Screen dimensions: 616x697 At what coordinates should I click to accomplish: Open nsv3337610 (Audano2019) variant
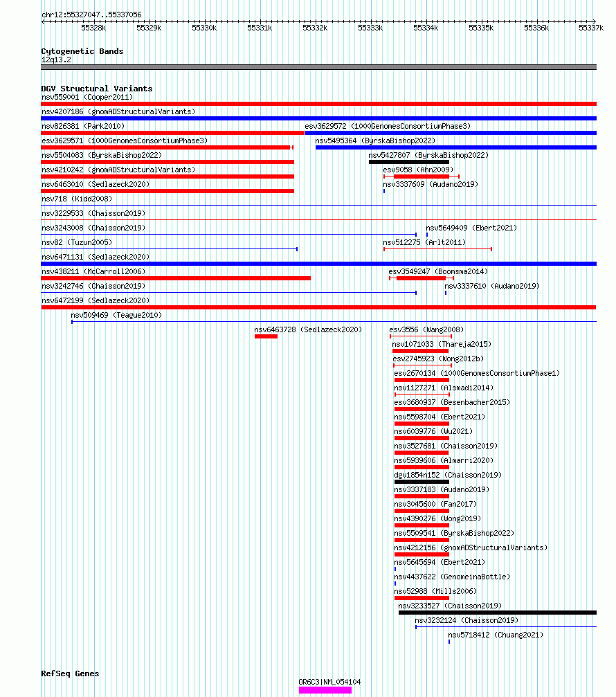pos(492,287)
